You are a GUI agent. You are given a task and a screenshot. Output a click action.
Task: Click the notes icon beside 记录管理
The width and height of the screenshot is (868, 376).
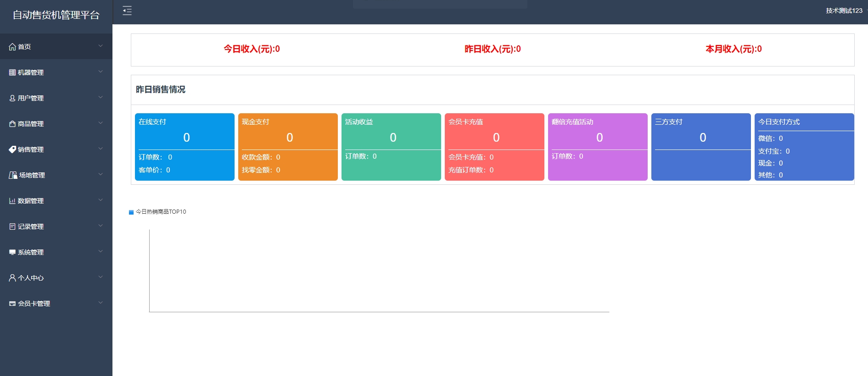click(x=12, y=227)
